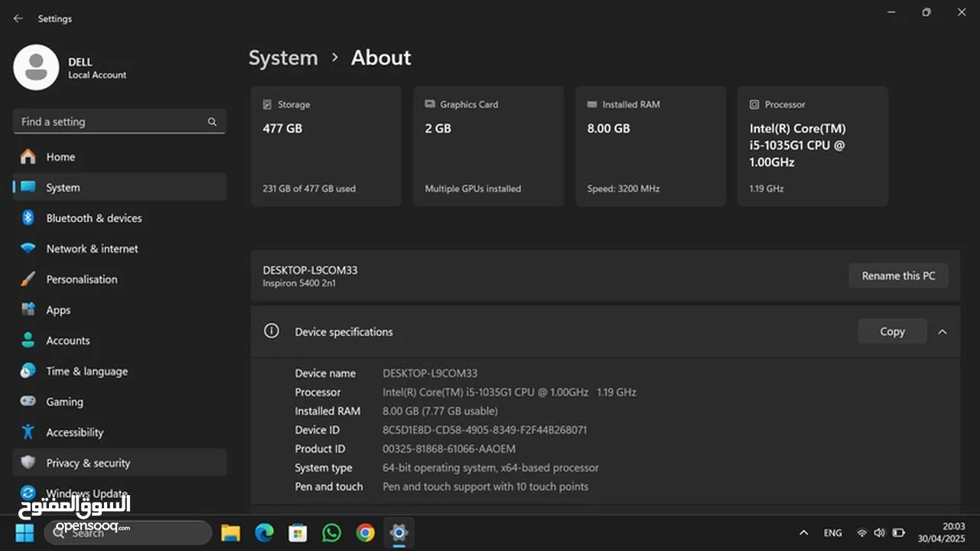Open Network & internet settings
Image resolution: width=980 pixels, height=551 pixels.
(119, 249)
